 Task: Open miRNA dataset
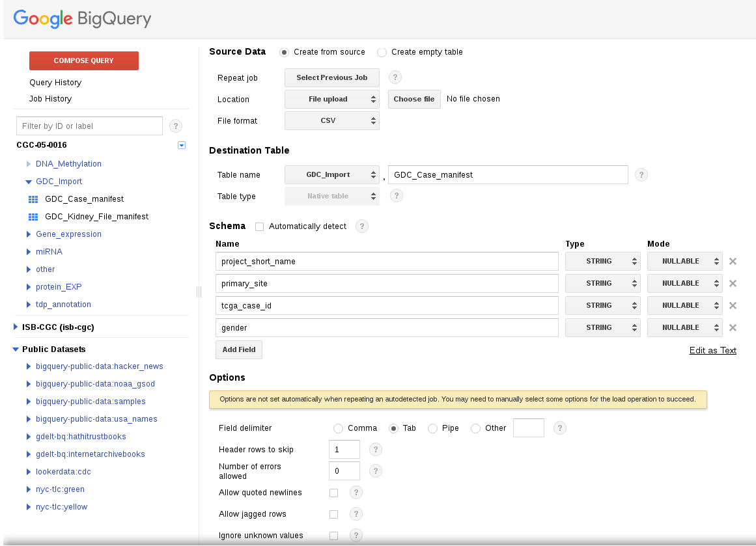pos(49,252)
